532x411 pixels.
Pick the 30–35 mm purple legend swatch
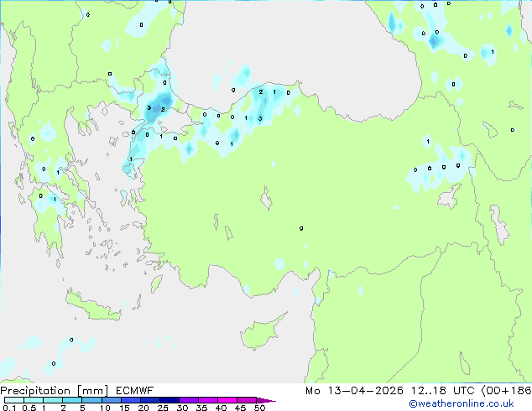pyautogui.click(x=189, y=400)
